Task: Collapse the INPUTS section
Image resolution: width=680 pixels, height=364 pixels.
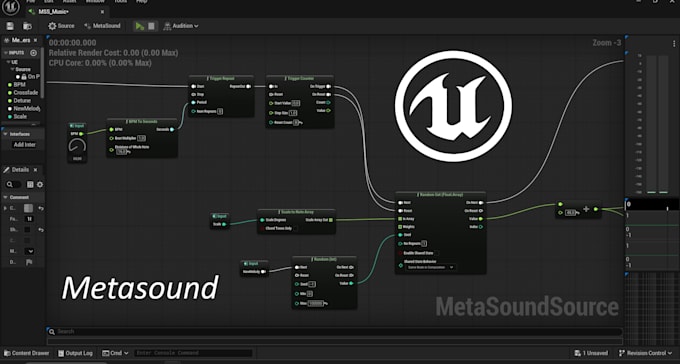Action: tap(6, 53)
